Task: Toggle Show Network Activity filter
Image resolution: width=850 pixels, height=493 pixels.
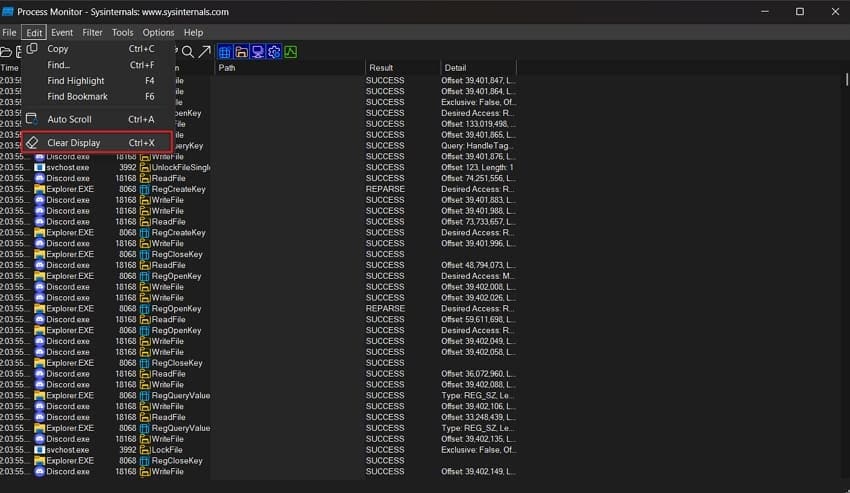Action: pos(257,52)
